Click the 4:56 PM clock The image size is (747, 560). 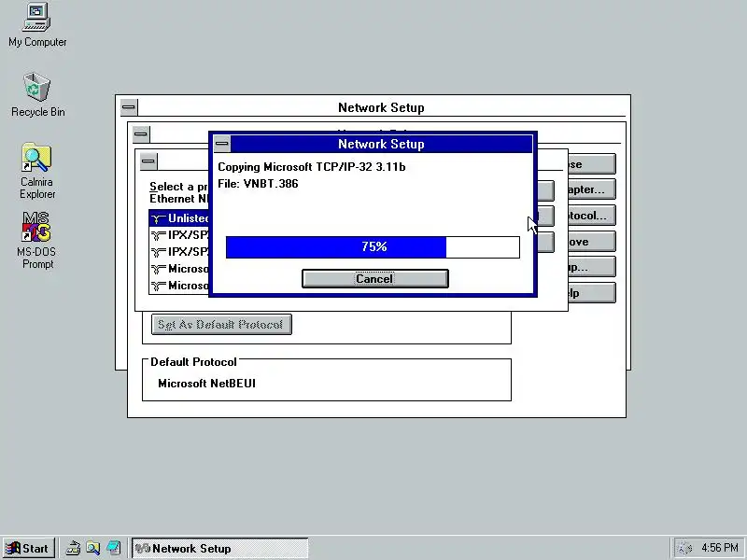coord(719,548)
